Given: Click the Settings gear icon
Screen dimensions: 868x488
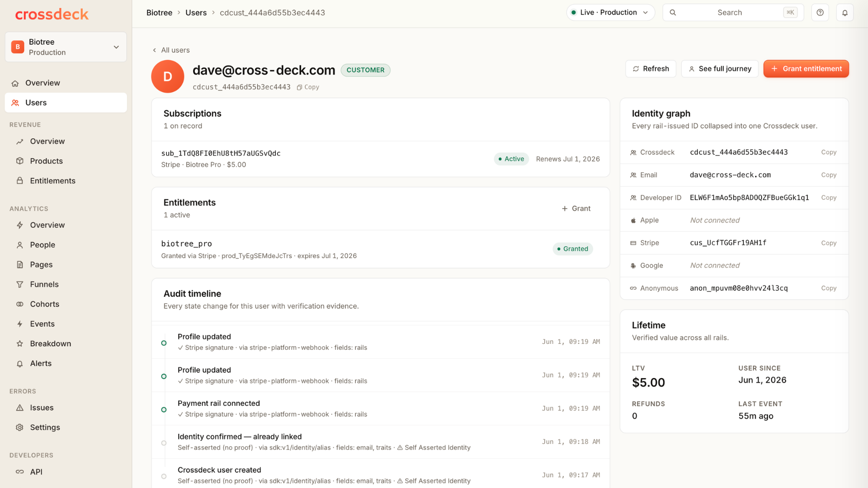Looking at the screenshot, I should tap(20, 427).
